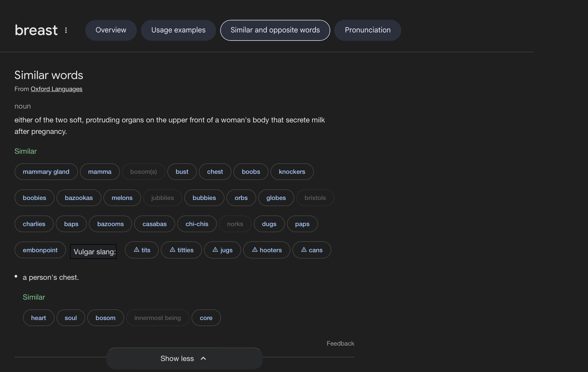Image resolution: width=588 pixels, height=372 pixels.
Task: Switch to the Overview tab
Action: point(111,30)
